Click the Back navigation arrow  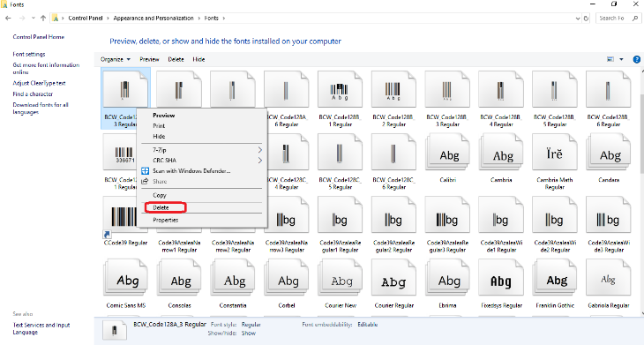[8, 18]
